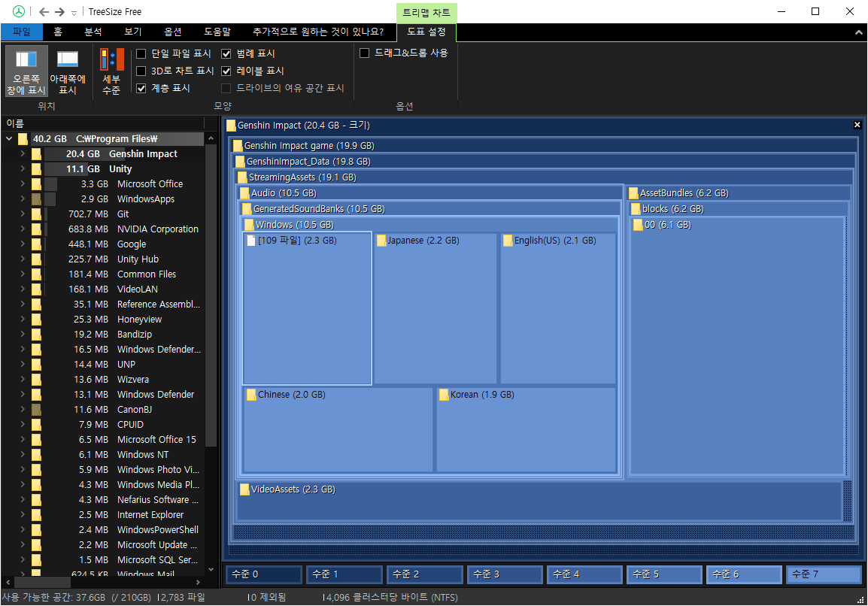Select the Japanese (2.2 GB) treemap block
This screenshot has height=606, width=868.
436,308
